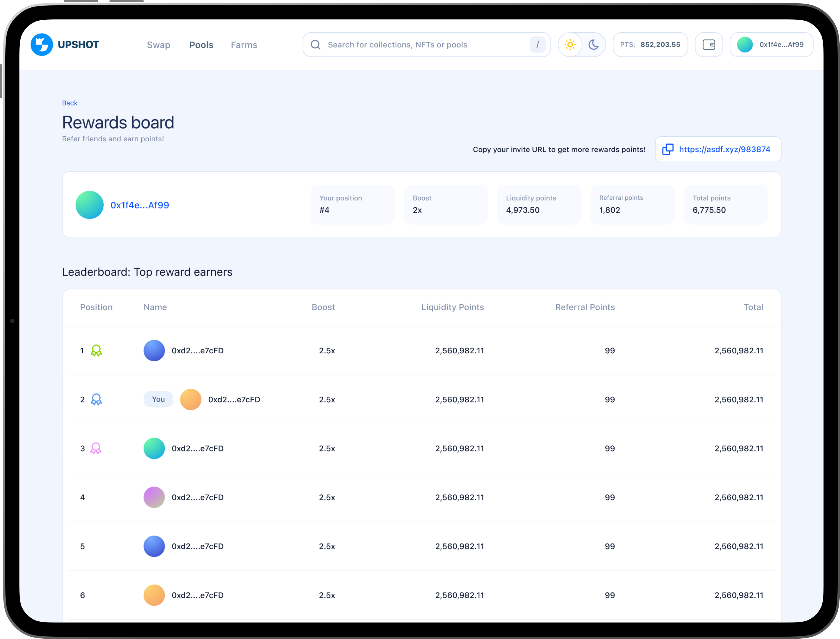Switch to light mode sun toggle

570,45
